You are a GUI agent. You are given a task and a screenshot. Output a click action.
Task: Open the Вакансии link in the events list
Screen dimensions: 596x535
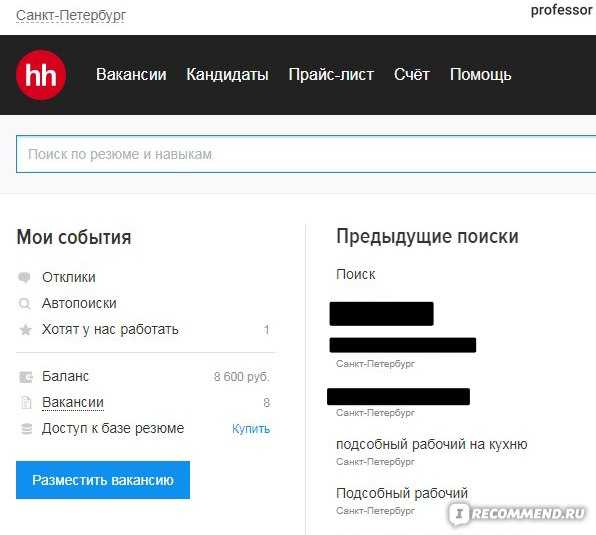point(73,402)
